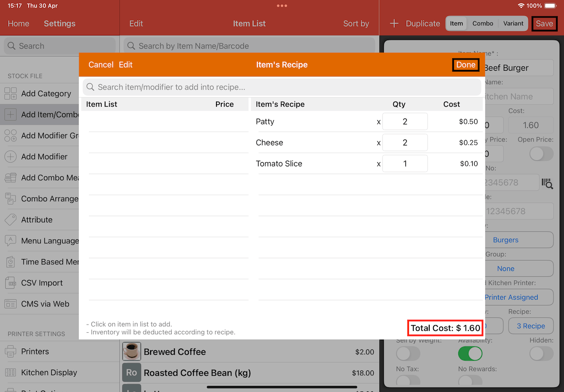Click the Cost field showing 1.60
The image size is (564, 392).
point(531,125)
